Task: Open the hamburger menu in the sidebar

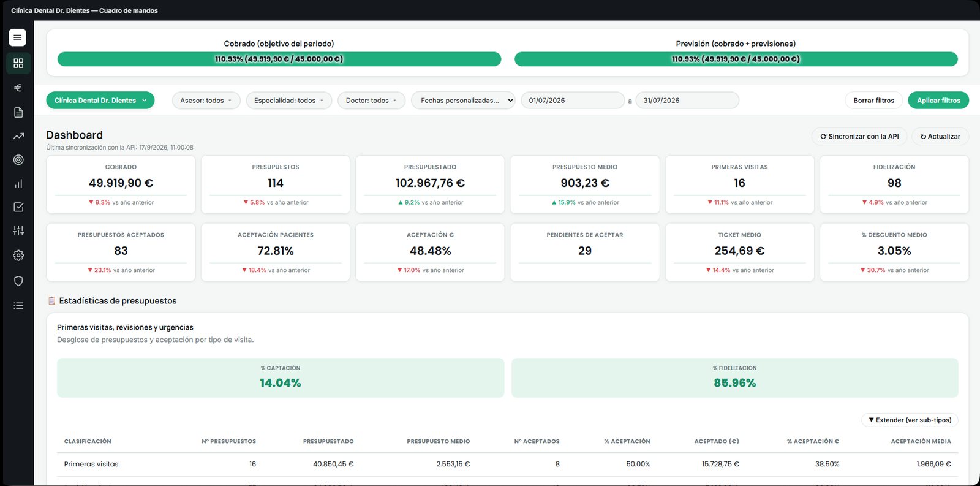Action: (x=18, y=37)
